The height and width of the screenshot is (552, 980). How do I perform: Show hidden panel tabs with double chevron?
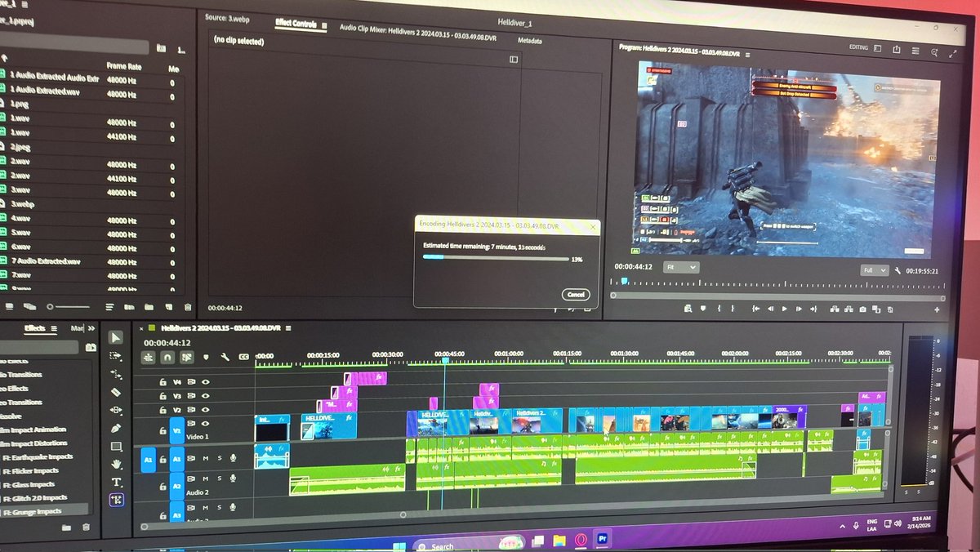point(91,328)
